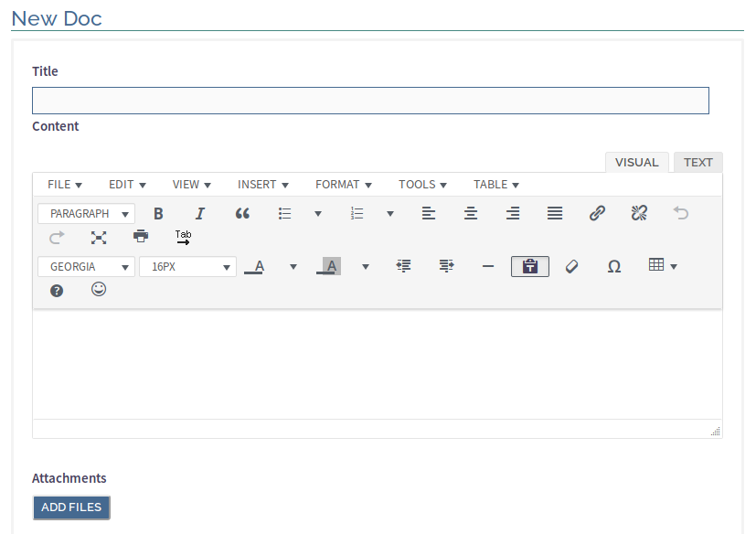The image size is (756, 534).
Task: Enter fullscreen editor mode
Action: (99, 237)
